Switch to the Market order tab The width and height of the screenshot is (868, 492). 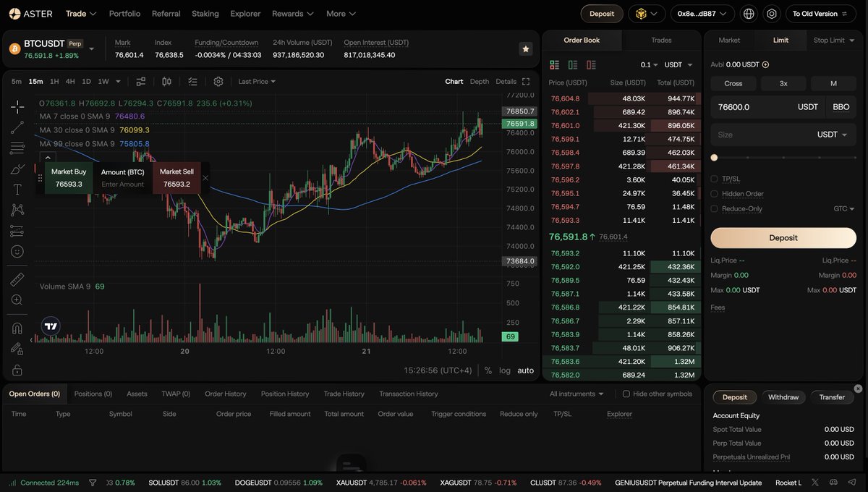pos(729,41)
